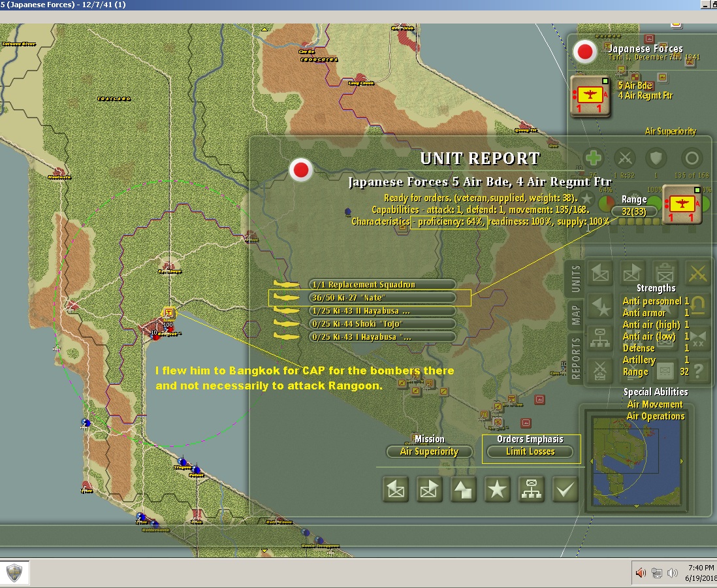Click the shield defense strength circle
This screenshot has height=588, width=717.
click(656, 159)
